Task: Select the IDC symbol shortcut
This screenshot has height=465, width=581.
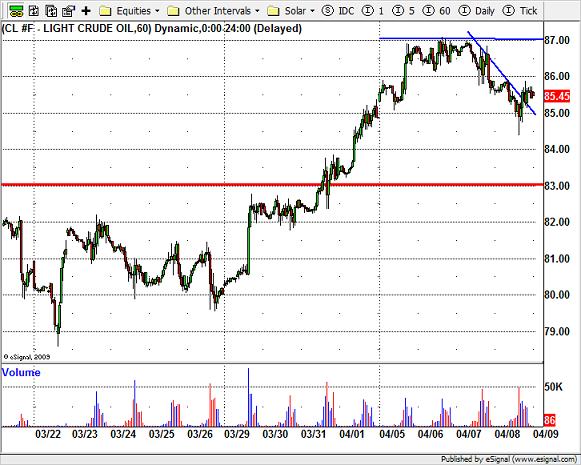Action: [x=338, y=11]
